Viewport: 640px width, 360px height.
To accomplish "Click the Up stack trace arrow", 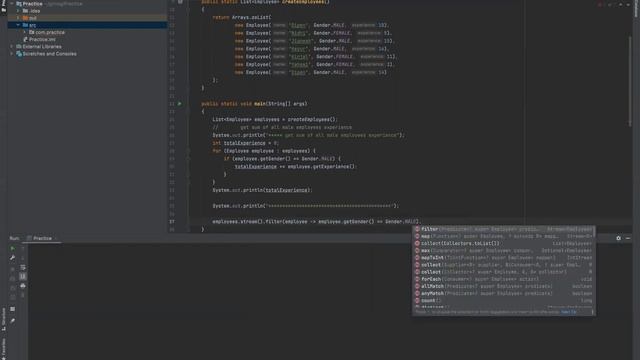I will (23, 249).
